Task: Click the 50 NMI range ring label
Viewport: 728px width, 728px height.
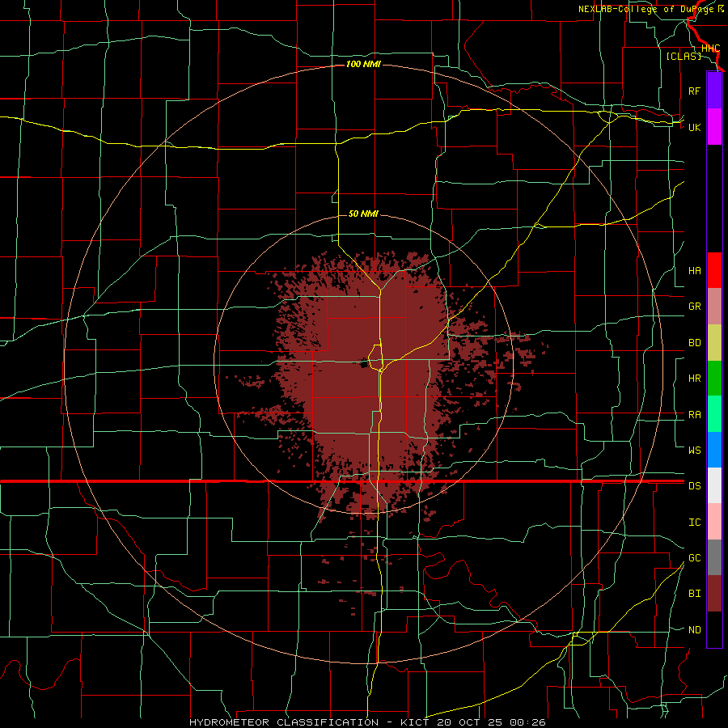Action: pos(363,214)
